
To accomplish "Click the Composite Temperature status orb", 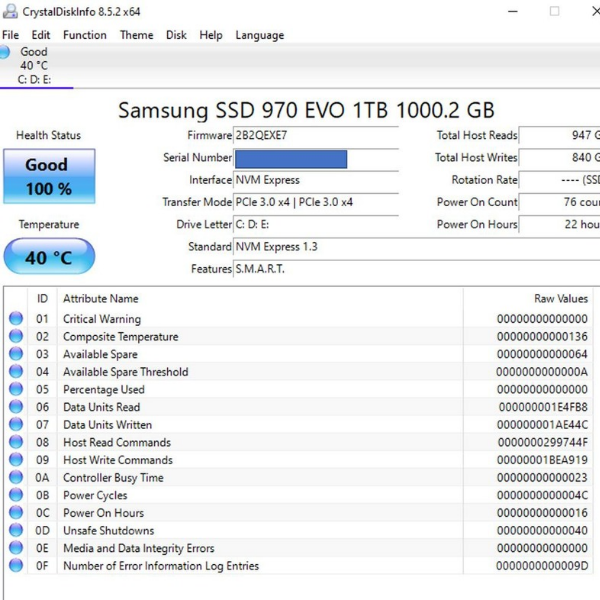I will pyautogui.click(x=16, y=336).
